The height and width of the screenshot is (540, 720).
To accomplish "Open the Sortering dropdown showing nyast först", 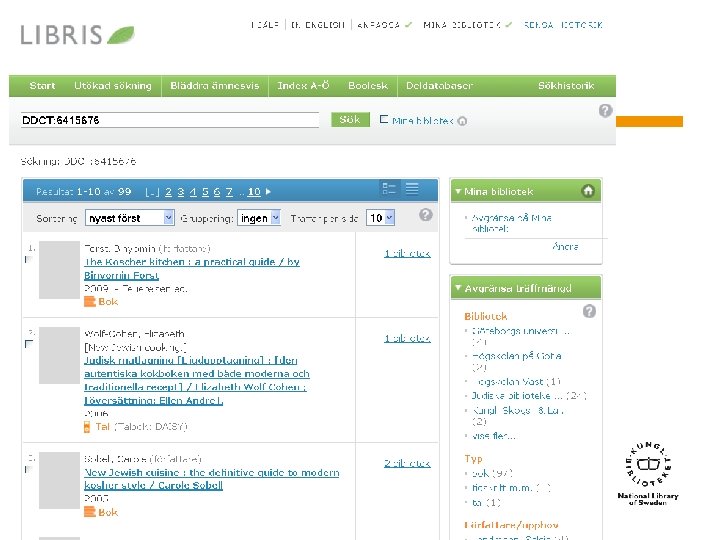I will click(x=129, y=218).
